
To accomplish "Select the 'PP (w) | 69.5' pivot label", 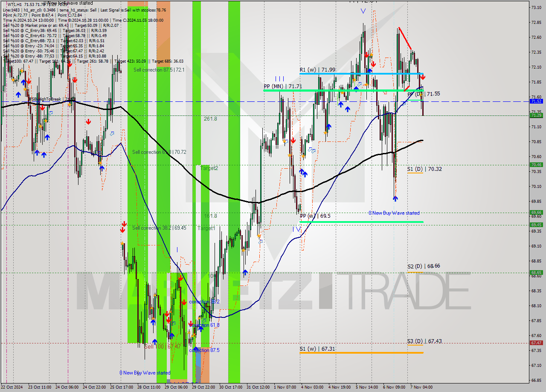I will [315, 216].
